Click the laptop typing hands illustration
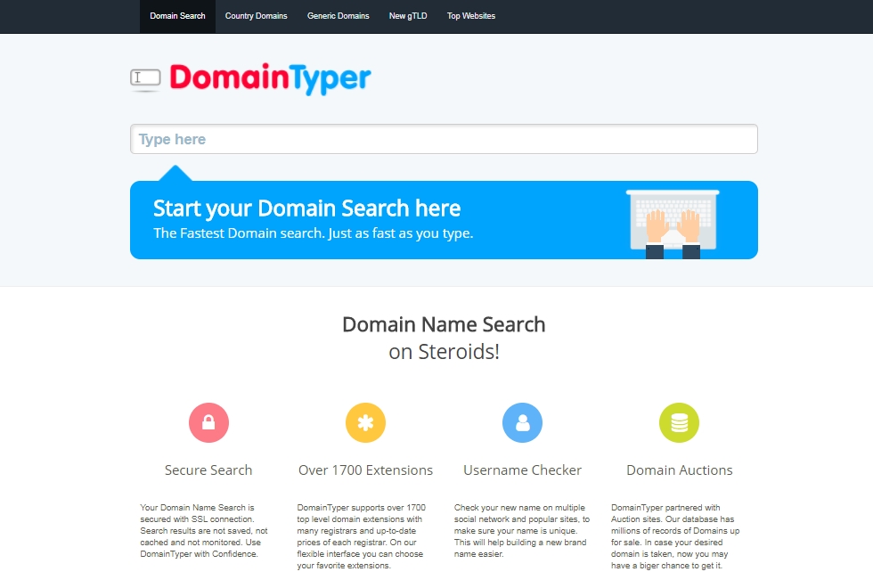 coord(673,225)
